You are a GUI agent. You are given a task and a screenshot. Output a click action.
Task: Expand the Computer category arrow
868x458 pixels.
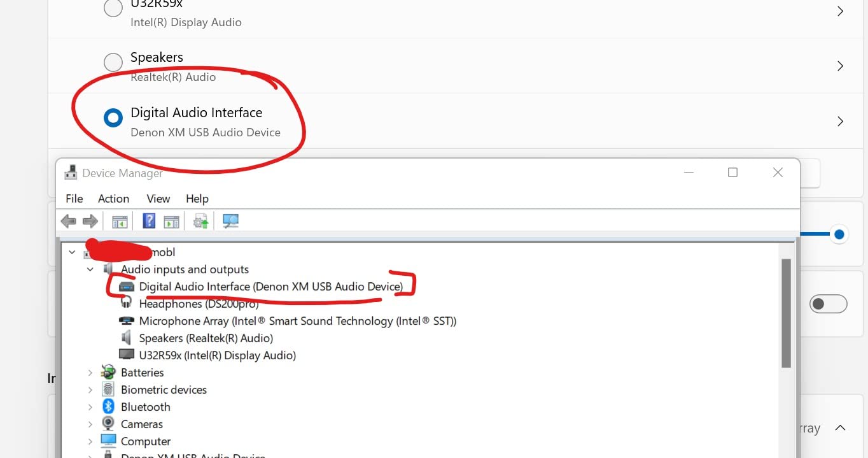pyautogui.click(x=90, y=441)
